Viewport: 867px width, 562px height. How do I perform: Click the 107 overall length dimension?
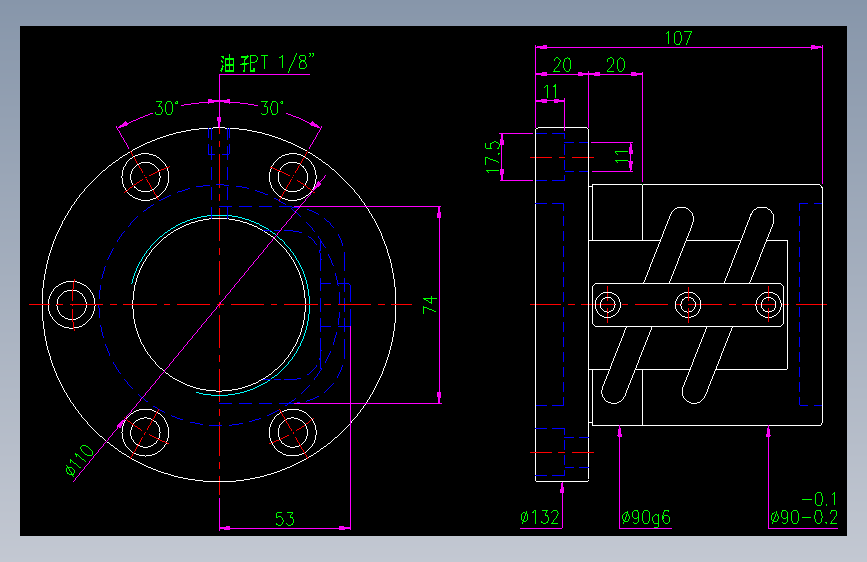[x=678, y=38]
